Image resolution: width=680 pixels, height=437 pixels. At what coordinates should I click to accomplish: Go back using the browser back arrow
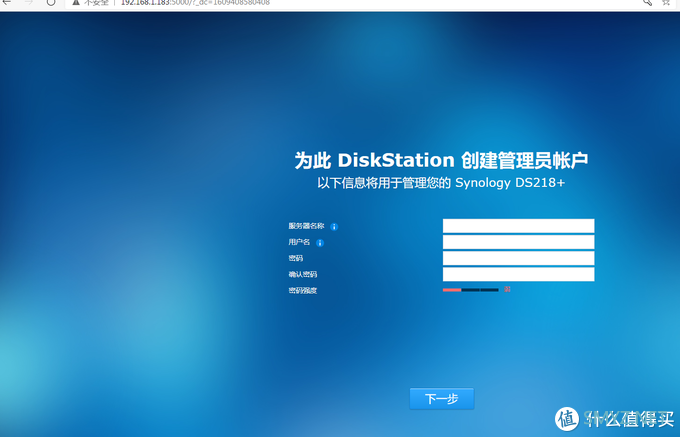[x=7, y=3]
